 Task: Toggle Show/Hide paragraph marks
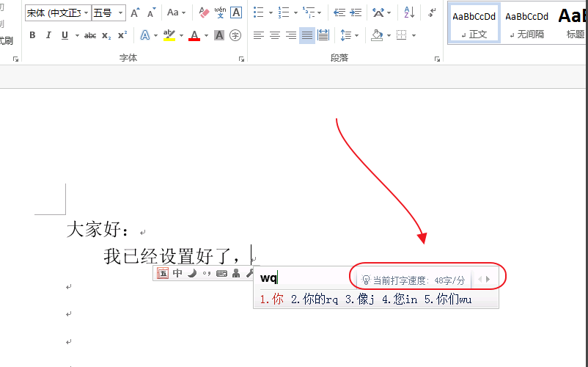(432, 12)
